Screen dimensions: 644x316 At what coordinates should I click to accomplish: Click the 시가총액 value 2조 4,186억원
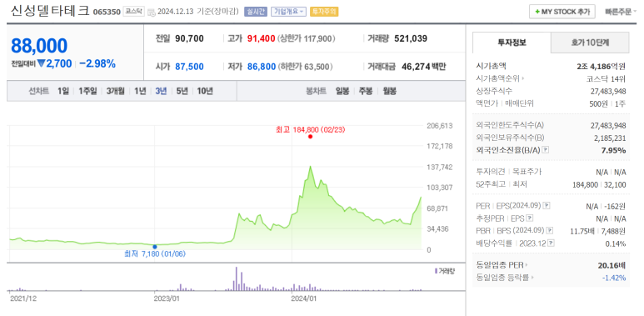602,66
